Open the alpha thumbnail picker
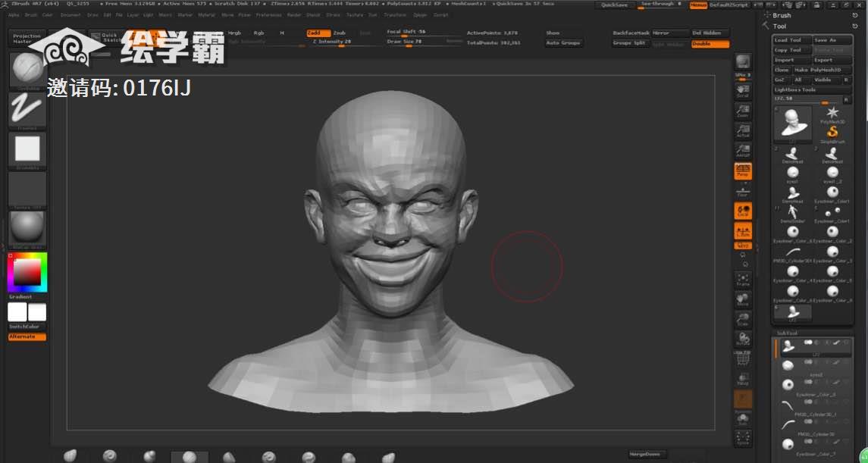Screen dimensions: 868x463 (x=27, y=150)
